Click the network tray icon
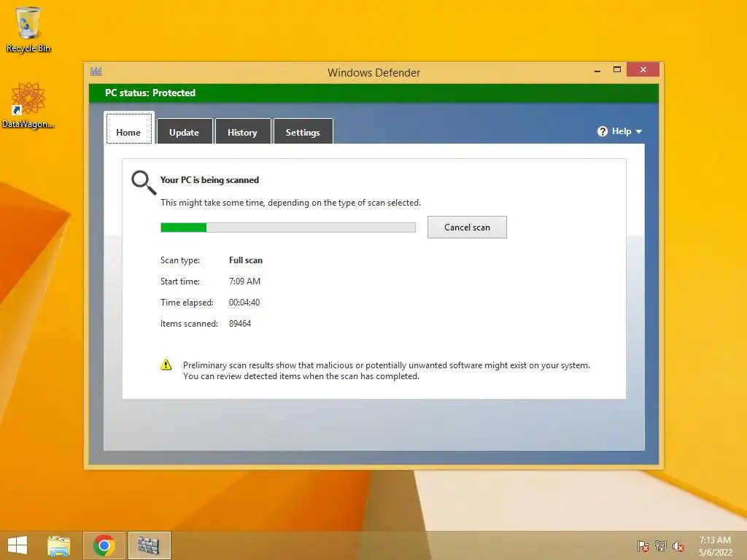The image size is (747, 560). (661, 546)
